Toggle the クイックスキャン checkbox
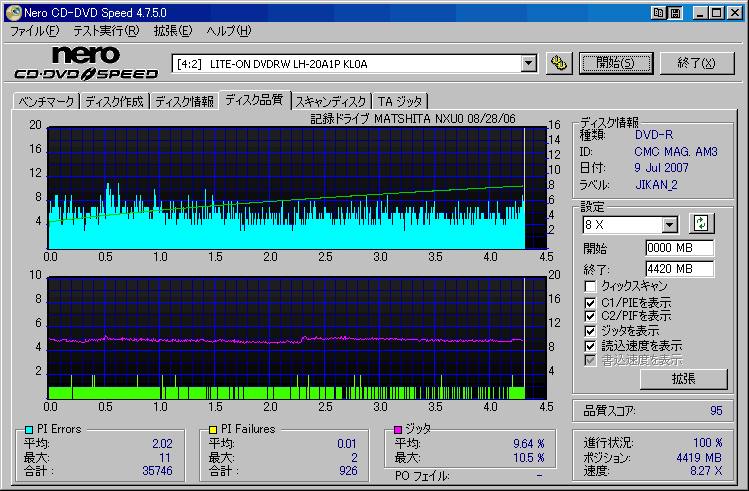The width and height of the screenshot is (749, 491). point(590,286)
